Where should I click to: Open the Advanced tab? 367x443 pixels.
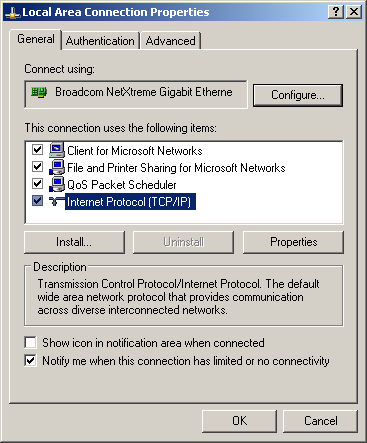point(171,41)
